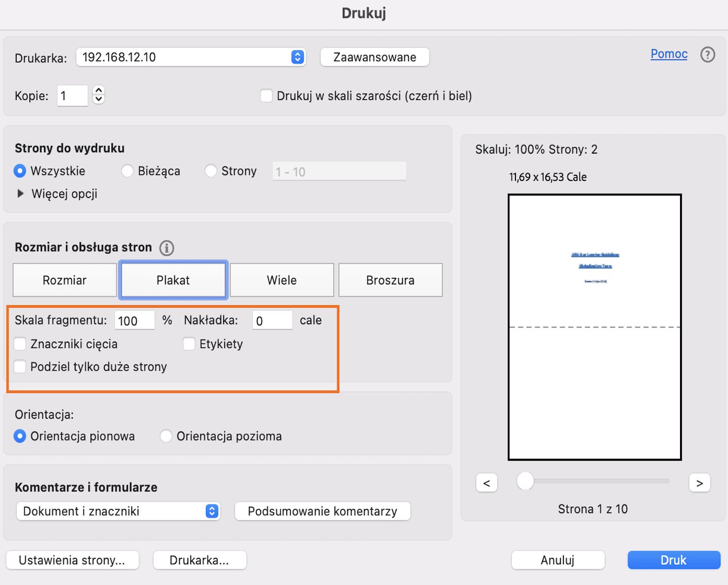The image size is (728, 585).
Task: Check the Etykiety option
Action: pyautogui.click(x=189, y=344)
